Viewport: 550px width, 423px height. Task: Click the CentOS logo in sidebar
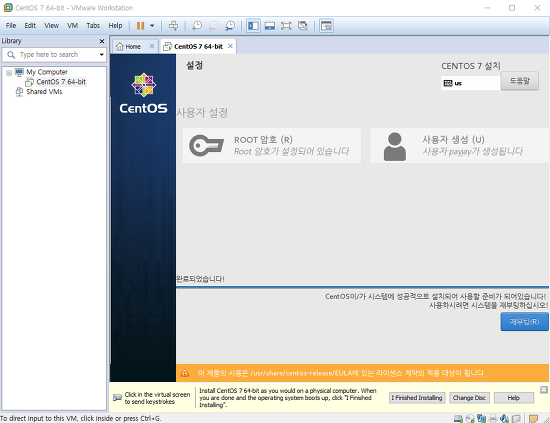click(x=143, y=93)
